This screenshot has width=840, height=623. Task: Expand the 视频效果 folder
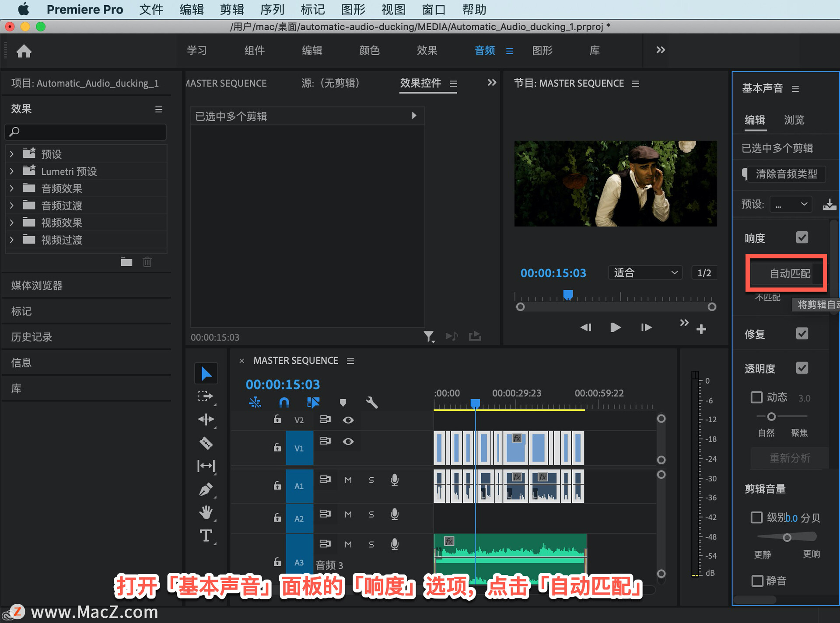(x=12, y=223)
